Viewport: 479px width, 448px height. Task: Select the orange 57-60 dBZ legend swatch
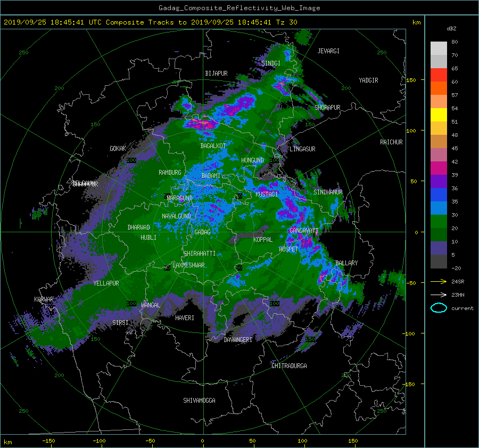tap(439, 88)
